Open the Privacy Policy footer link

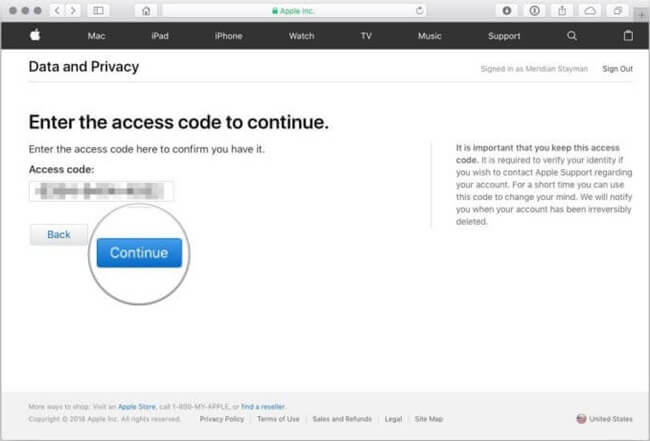point(222,419)
